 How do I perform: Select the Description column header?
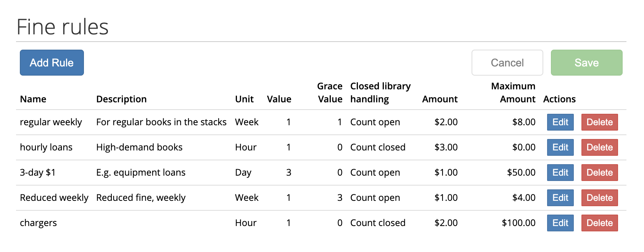pos(121,99)
